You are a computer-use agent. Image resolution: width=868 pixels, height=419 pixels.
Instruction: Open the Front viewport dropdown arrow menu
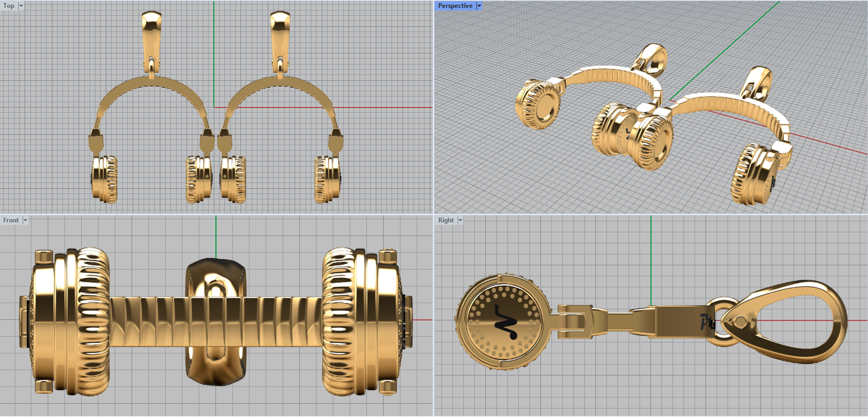(x=25, y=220)
